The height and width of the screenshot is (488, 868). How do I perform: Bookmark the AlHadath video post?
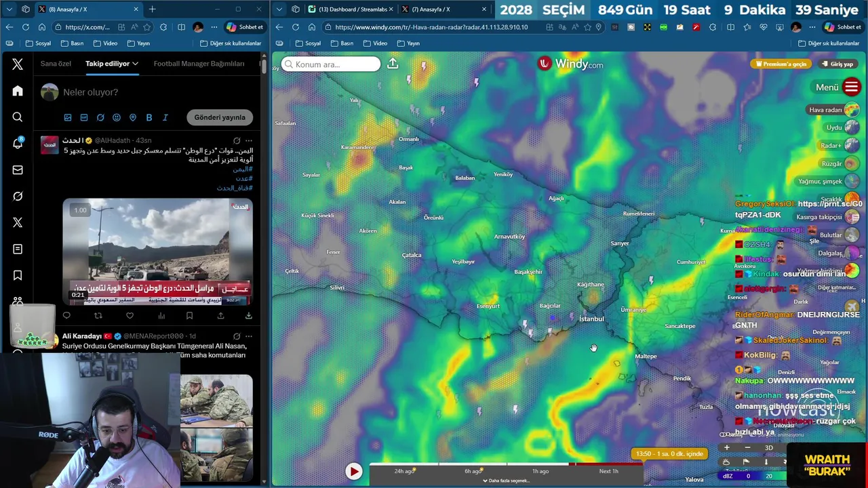[x=189, y=316]
